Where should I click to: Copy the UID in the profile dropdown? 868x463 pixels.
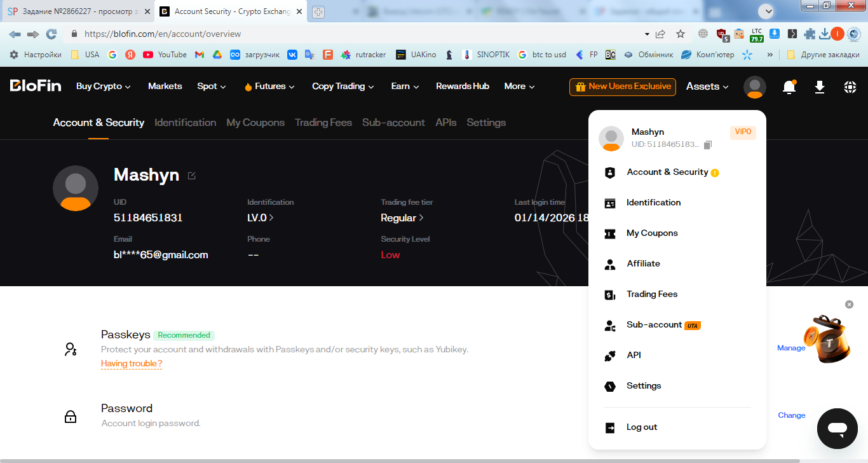tap(708, 145)
